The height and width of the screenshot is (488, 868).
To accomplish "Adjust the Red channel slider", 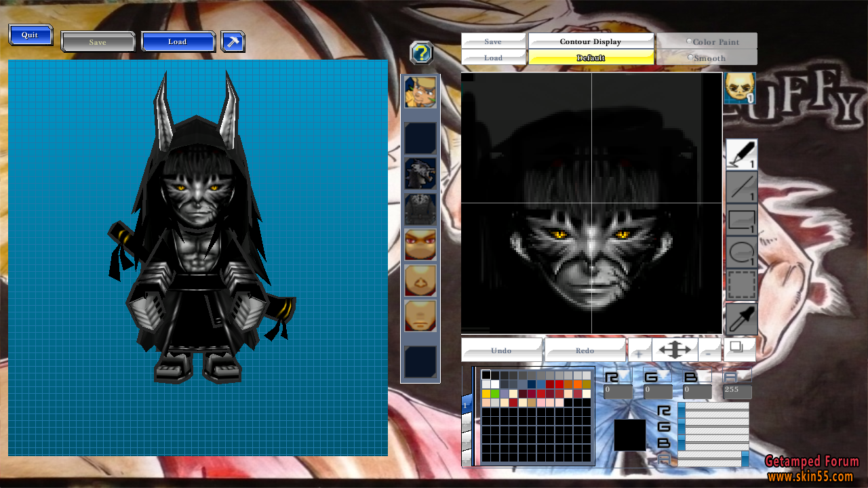I will pyautogui.click(x=713, y=409).
